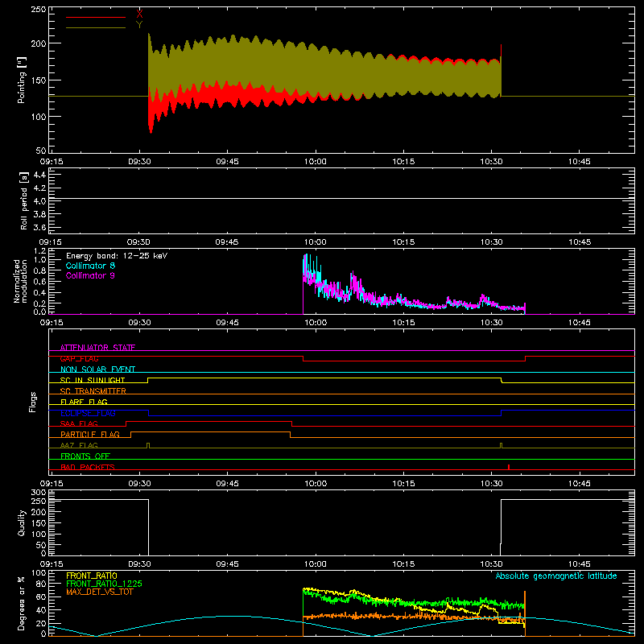Image resolution: width=644 pixels, height=644 pixels.
Task: Click the 300 tick on Quality axis
Action: coord(39,493)
